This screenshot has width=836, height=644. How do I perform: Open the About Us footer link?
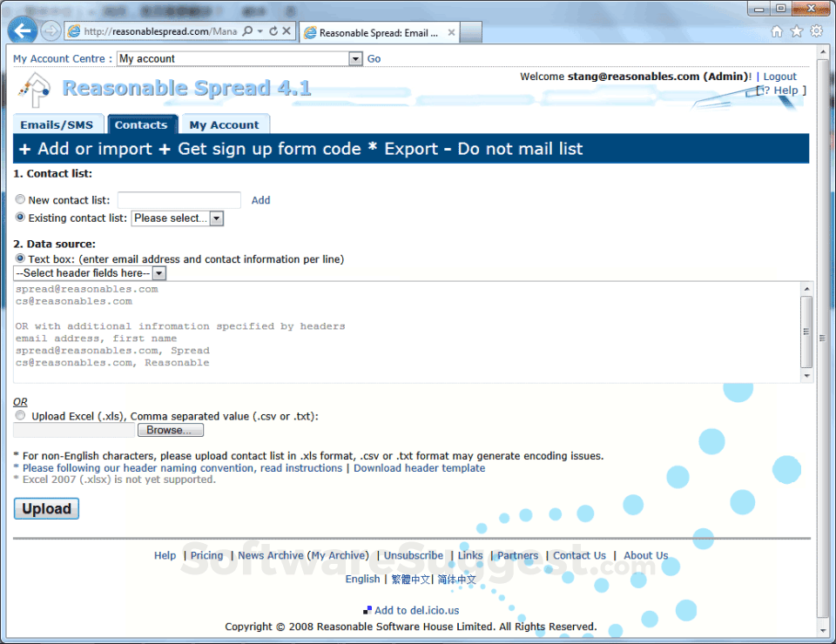coord(645,555)
